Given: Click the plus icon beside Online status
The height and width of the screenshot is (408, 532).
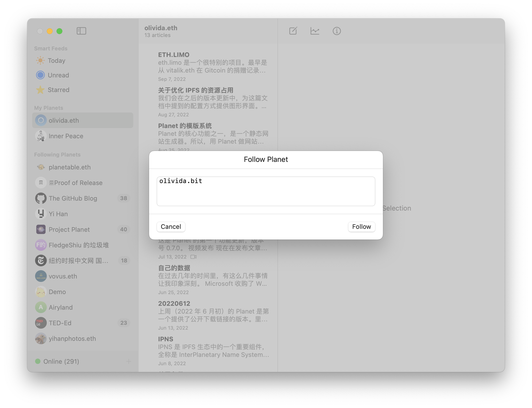Looking at the screenshot, I should pos(129,362).
